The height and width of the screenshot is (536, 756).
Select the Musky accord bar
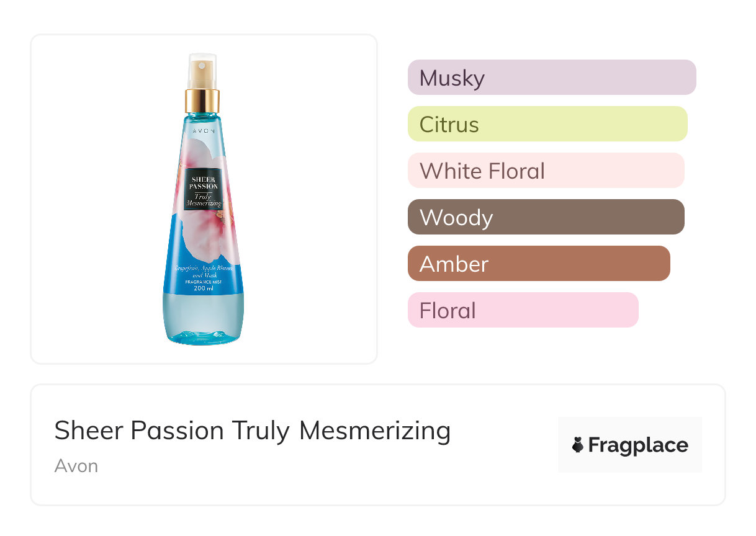tap(551, 78)
